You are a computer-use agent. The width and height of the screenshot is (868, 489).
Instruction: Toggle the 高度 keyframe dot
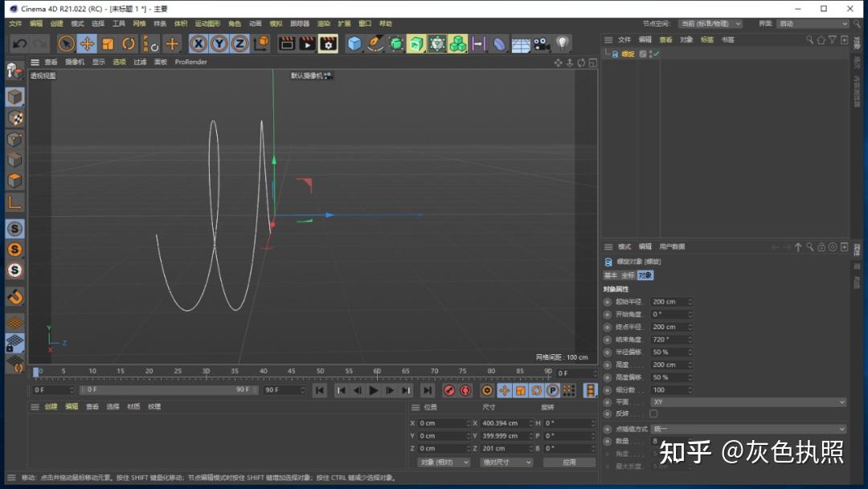point(608,365)
